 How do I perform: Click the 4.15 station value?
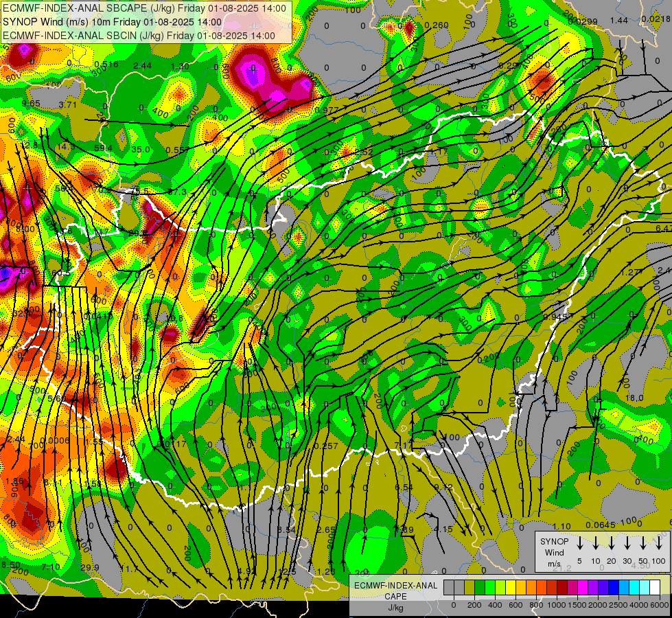[443, 529]
